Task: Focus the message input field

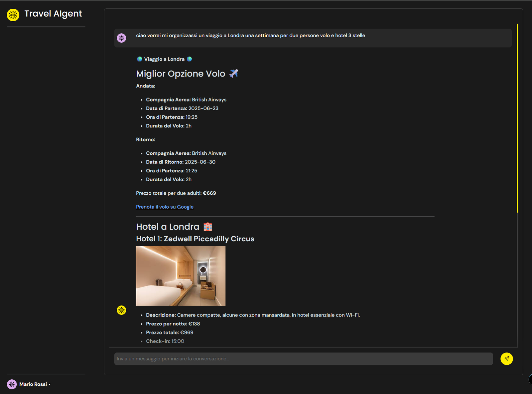Action: click(303, 359)
